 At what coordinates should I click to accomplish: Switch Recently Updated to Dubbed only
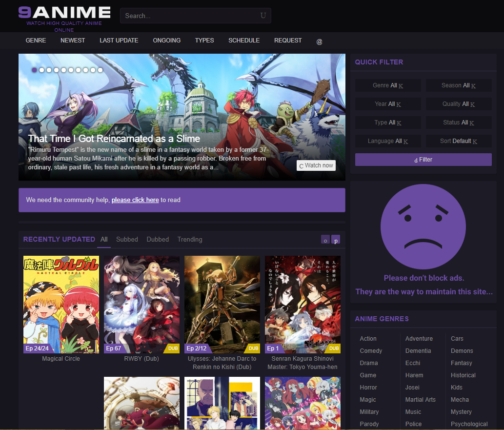click(x=157, y=239)
